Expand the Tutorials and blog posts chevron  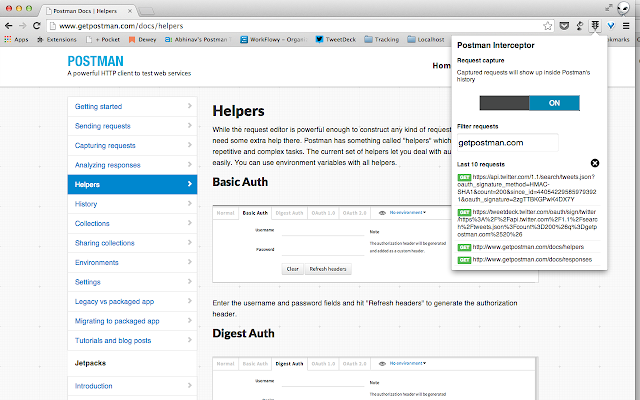click(x=189, y=340)
